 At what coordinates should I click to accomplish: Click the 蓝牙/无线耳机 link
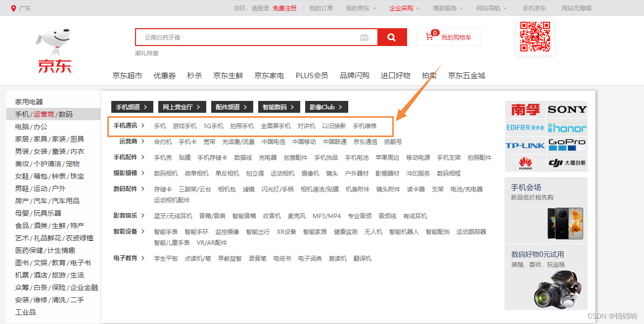pos(173,216)
